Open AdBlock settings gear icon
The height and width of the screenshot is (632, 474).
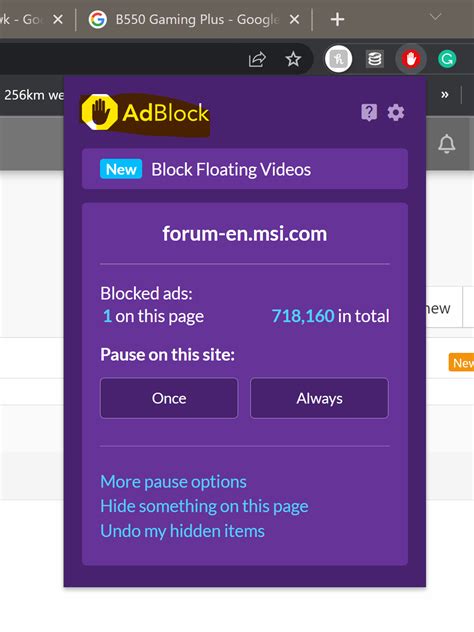point(395,112)
